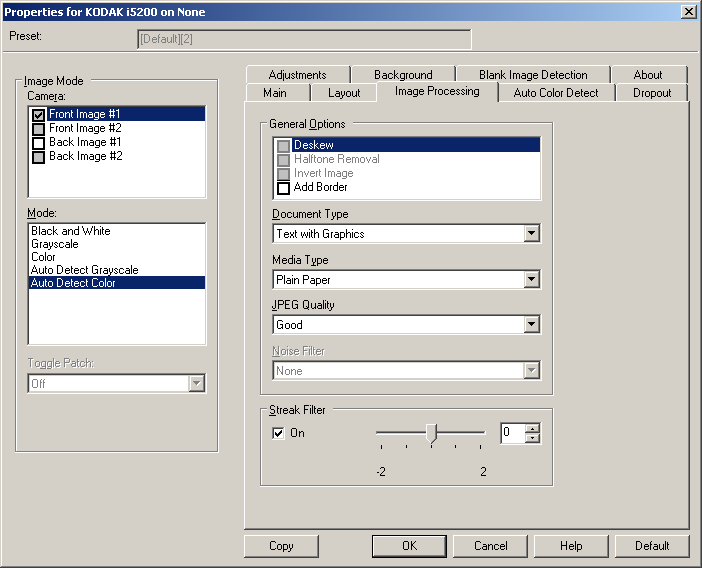
Task: Expand the JPEG Quality dropdown
Action: click(531, 324)
